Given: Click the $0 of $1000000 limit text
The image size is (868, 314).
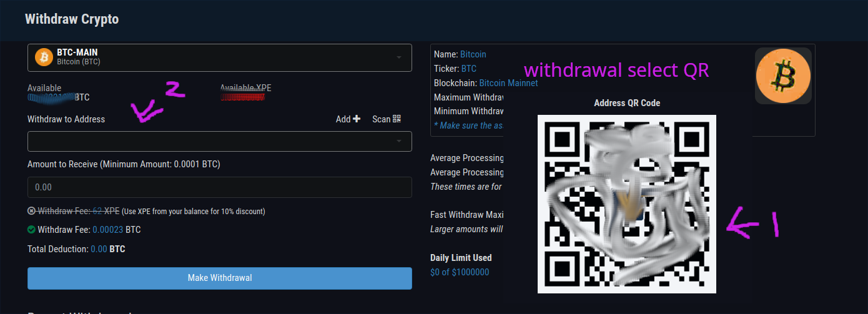Looking at the screenshot, I should click(x=460, y=272).
